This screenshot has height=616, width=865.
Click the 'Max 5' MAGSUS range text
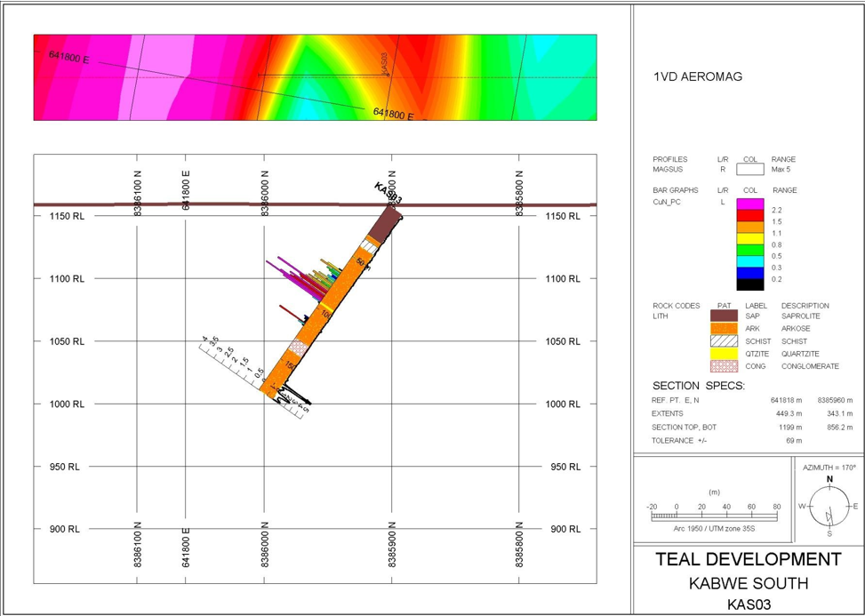click(781, 170)
